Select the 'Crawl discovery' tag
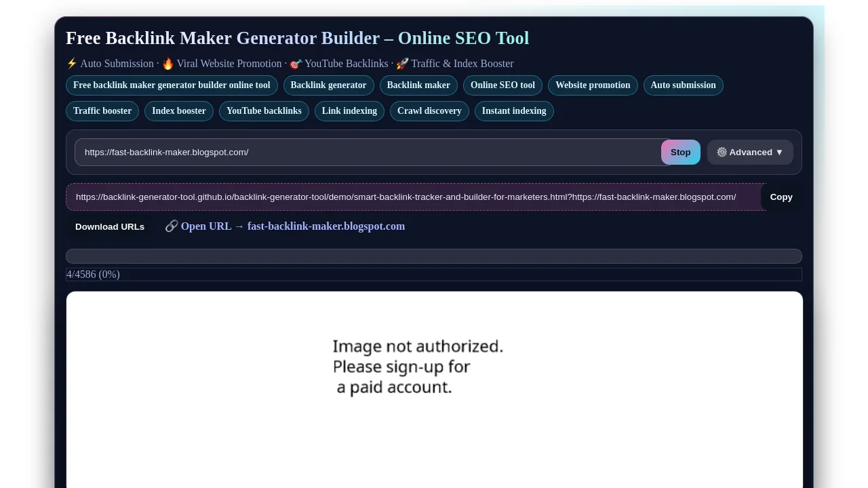The image size is (868, 488). 429,111
